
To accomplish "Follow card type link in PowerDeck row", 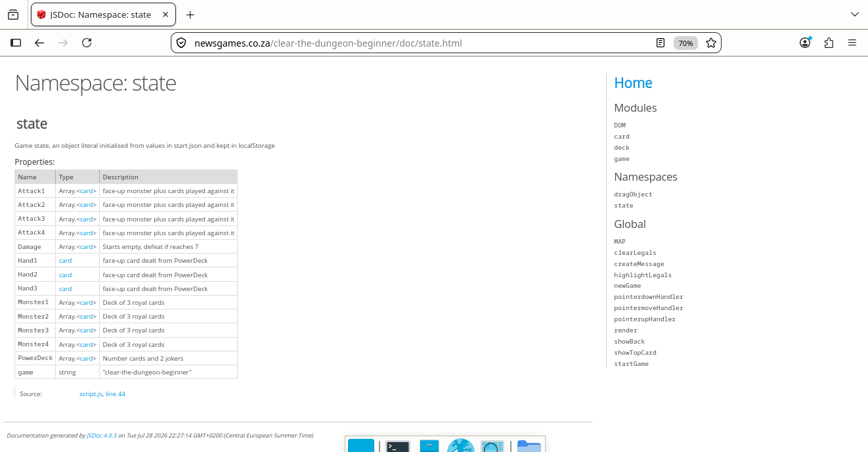I will click(87, 359).
